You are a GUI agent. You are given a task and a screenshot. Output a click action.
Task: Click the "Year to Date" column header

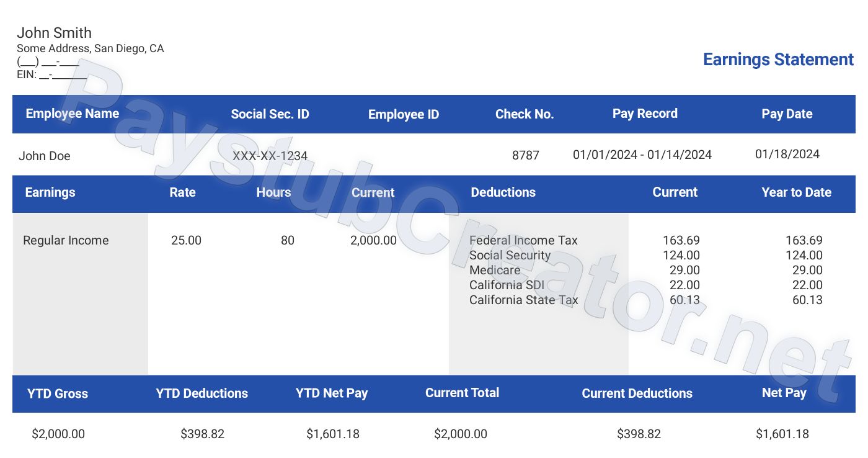(796, 192)
